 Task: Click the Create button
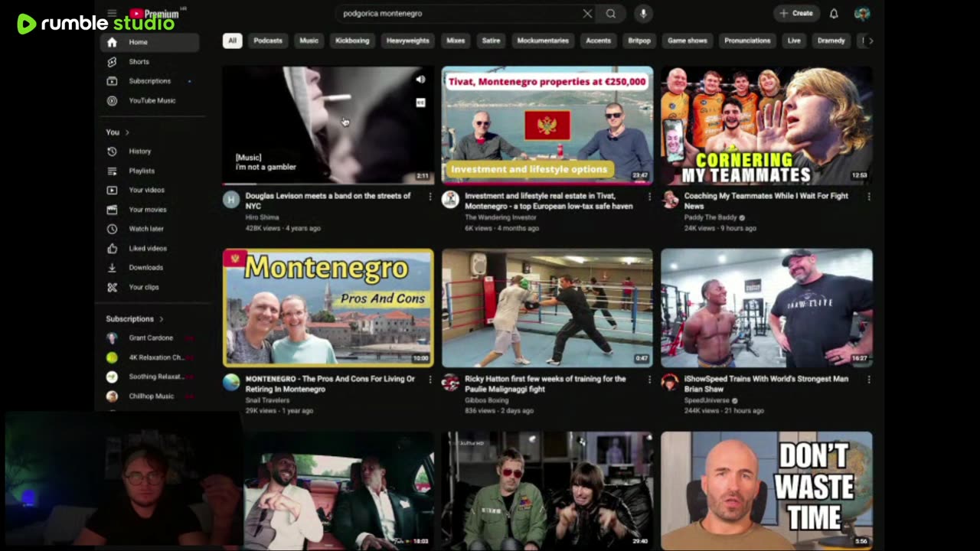tap(797, 13)
